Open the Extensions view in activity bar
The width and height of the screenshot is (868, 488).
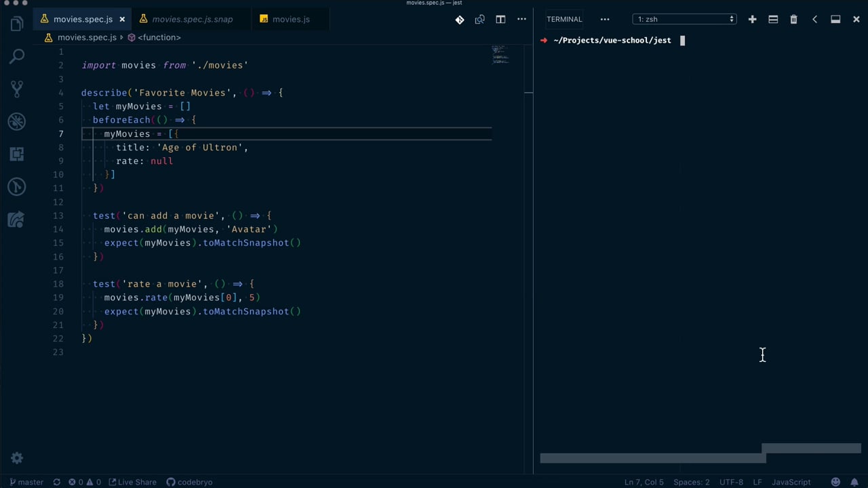(x=17, y=154)
